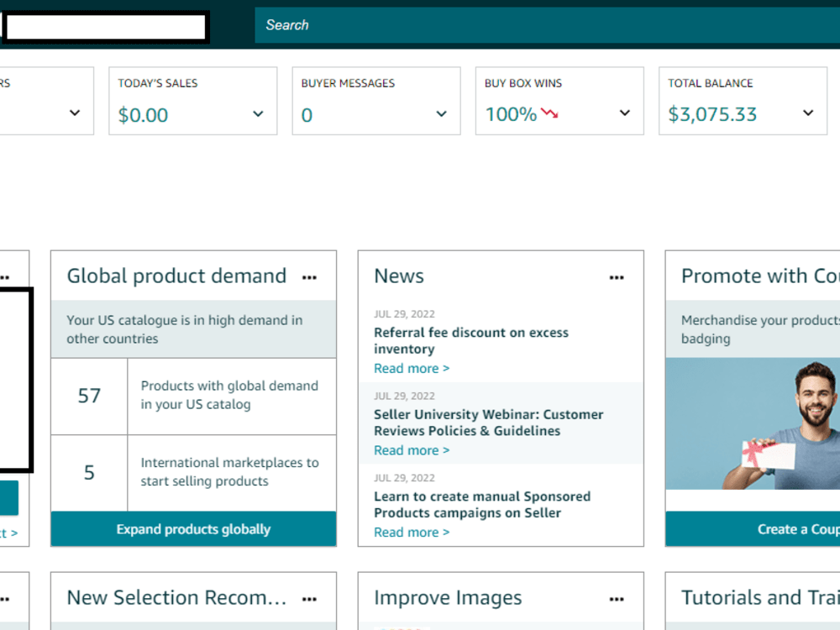Click the TOTAL BALANCE label

pos(711,83)
